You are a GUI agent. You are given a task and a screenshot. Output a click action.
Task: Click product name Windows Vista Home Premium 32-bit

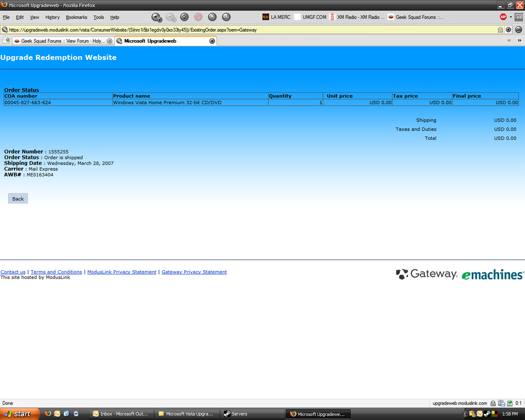click(x=168, y=103)
